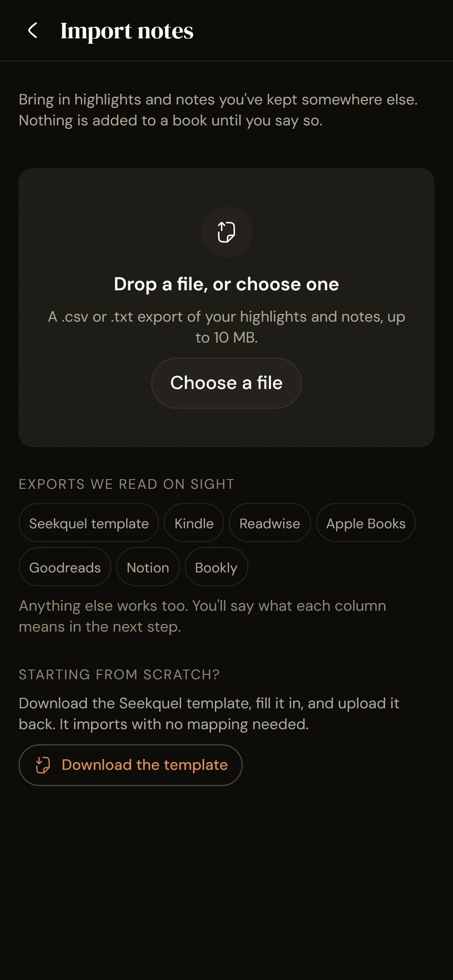Click the Anything else works too note
453x980 pixels.
point(202,616)
